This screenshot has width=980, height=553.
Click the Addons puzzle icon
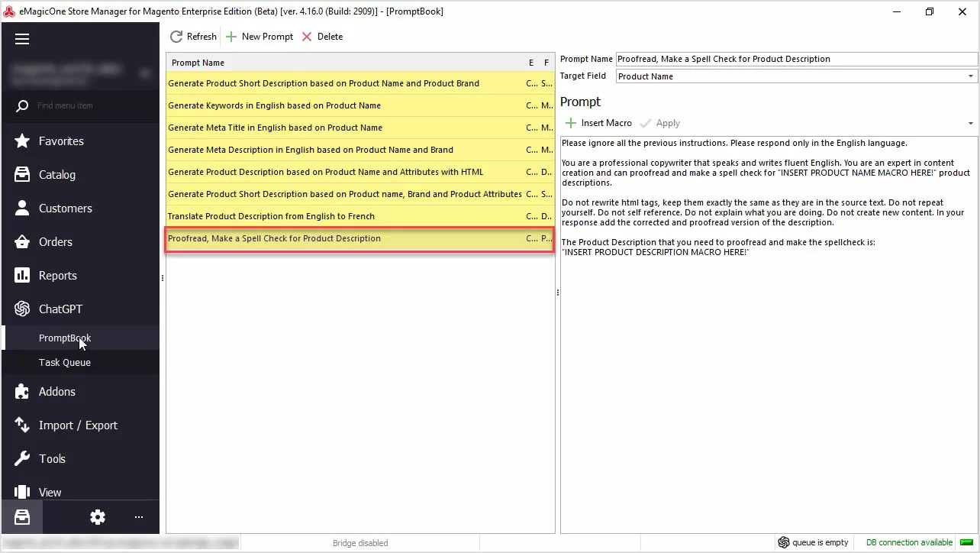(22, 392)
